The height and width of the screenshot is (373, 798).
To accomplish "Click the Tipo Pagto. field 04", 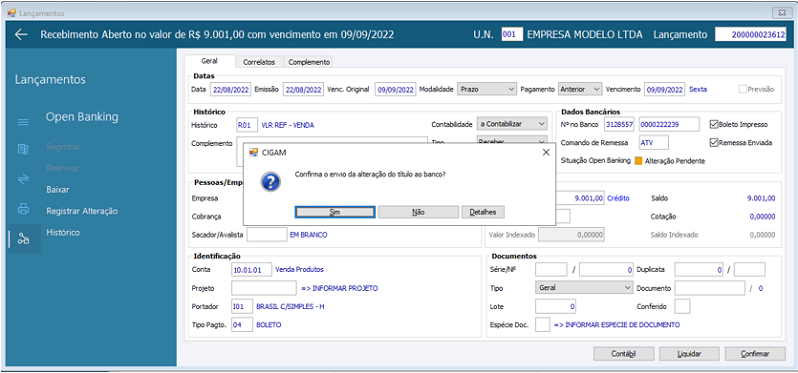I will tap(242, 324).
